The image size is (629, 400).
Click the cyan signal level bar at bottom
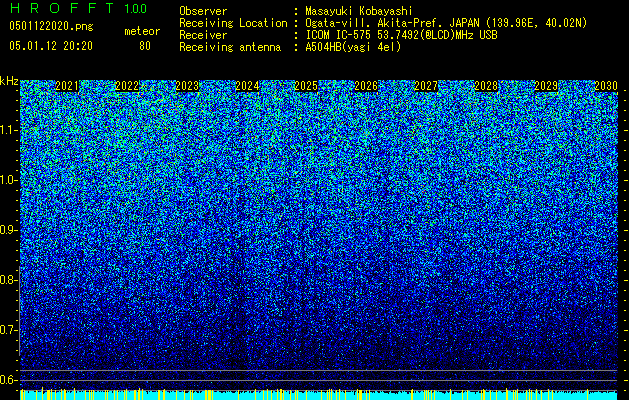point(319,395)
